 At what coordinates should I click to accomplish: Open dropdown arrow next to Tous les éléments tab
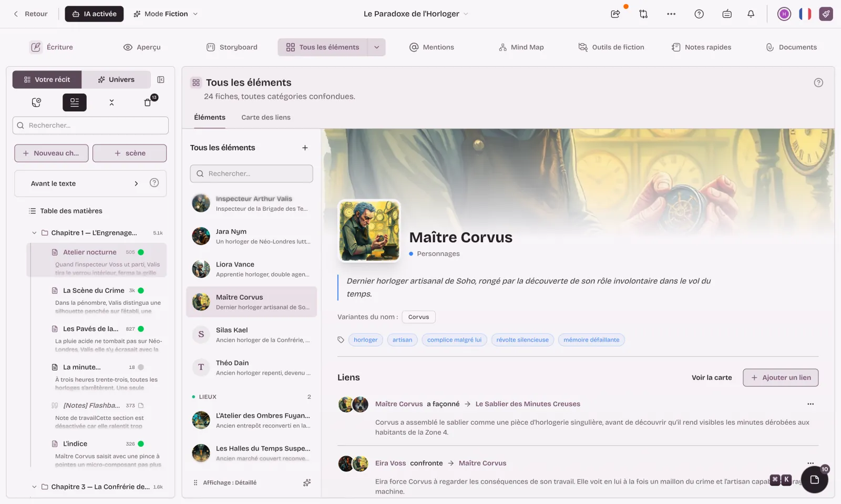click(x=376, y=47)
